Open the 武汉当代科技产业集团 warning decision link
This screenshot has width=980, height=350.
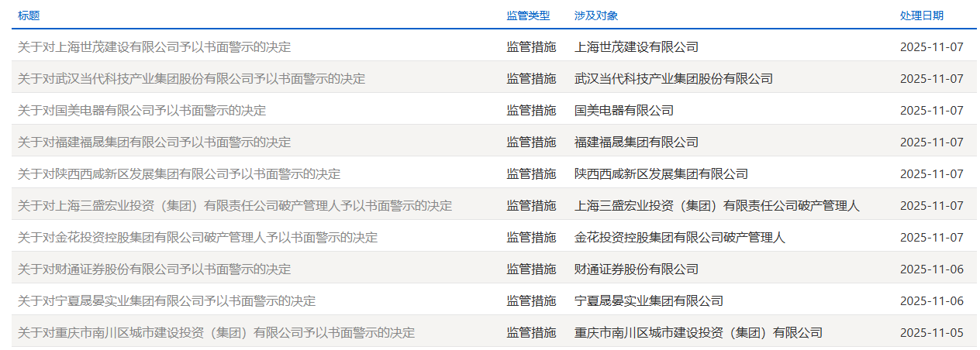click(x=192, y=78)
